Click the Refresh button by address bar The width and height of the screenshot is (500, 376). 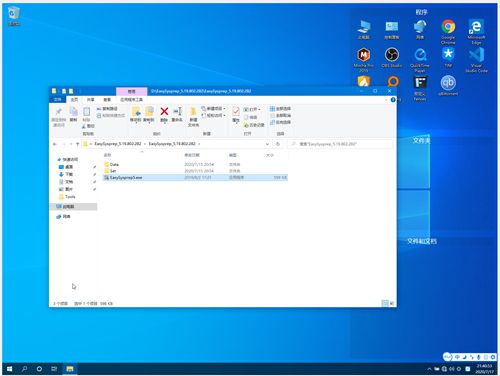coord(278,144)
